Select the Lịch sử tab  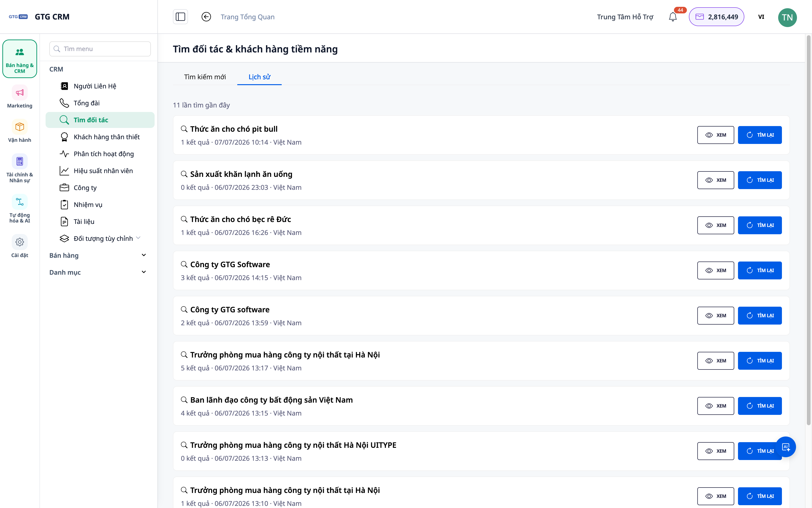click(259, 77)
